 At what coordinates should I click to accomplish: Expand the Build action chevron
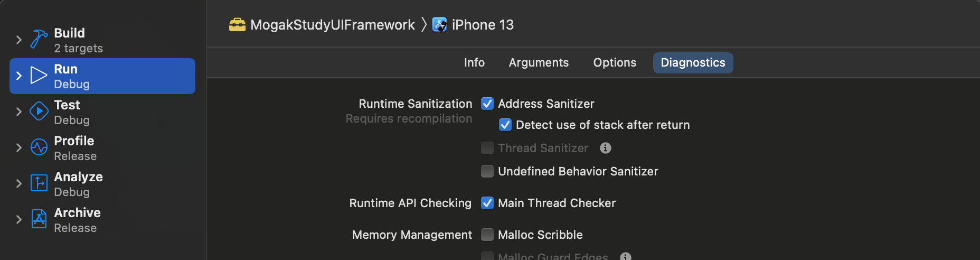tap(19, 40)
